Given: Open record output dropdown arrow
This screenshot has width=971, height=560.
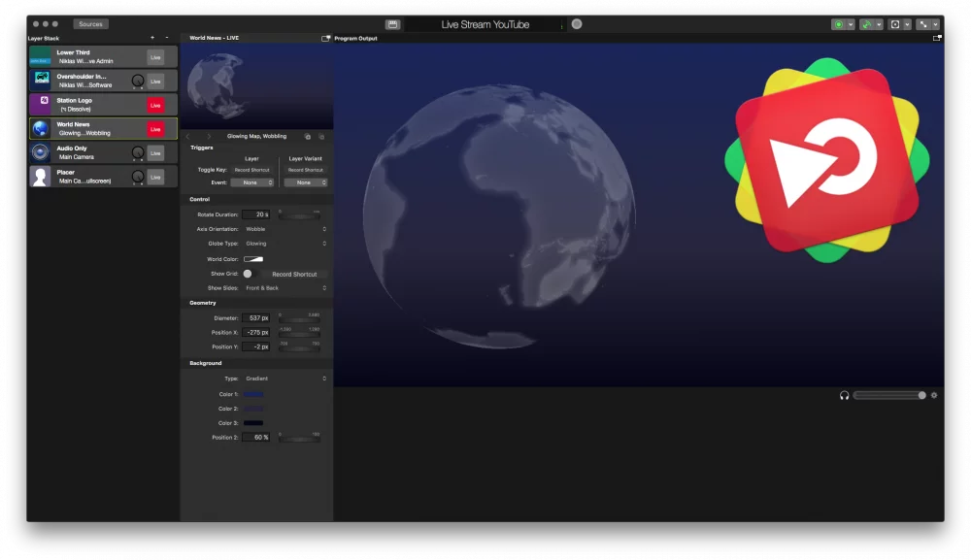Looking at the screenshot, I should 851,25.
